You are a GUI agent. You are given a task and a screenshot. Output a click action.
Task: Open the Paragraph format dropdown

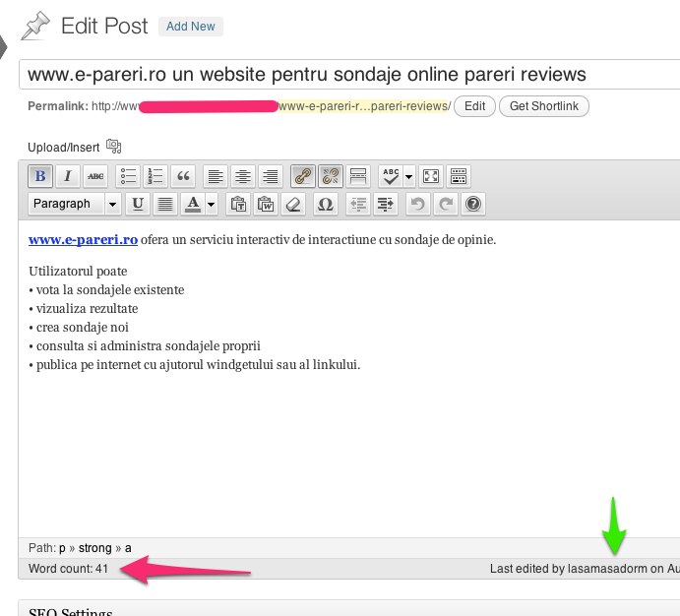pyautogui.click(x=74, y=204)
